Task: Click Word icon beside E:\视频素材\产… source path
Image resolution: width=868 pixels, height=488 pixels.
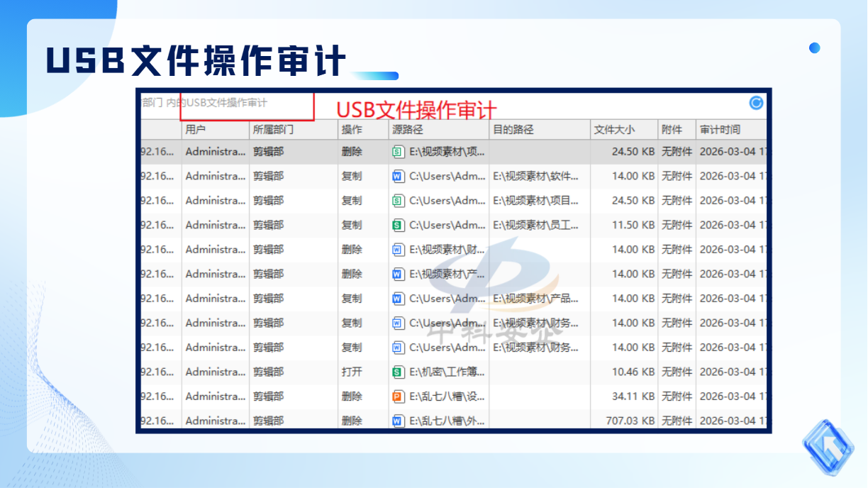Action: (398, 274)
